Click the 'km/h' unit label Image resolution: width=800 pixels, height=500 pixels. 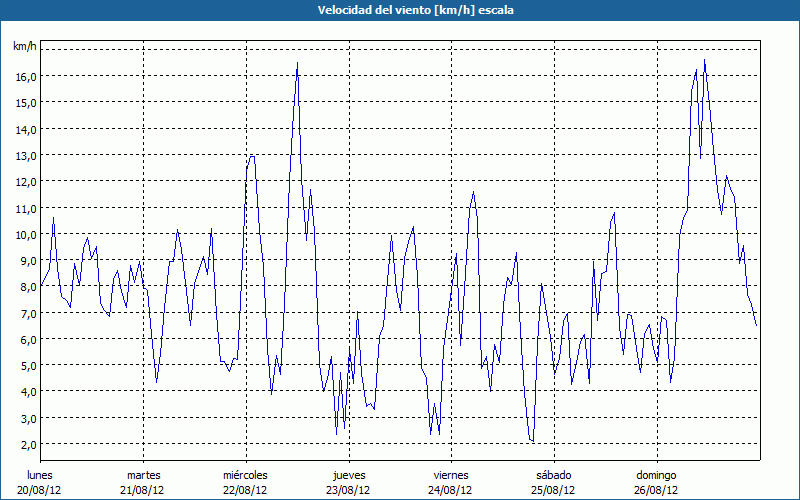[x=24, y=47]
